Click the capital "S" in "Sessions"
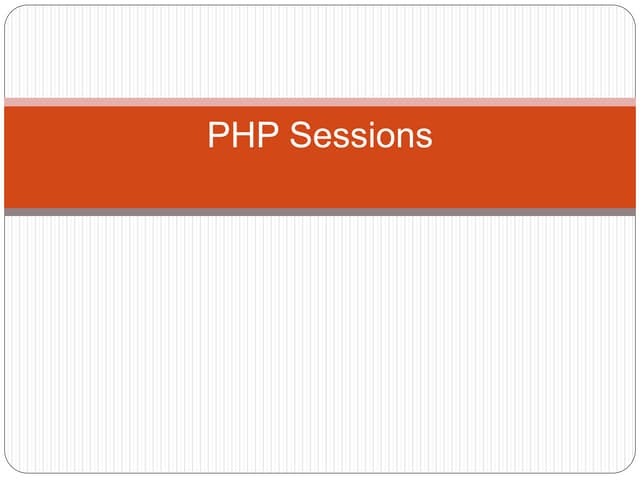 tap(300, 135)
